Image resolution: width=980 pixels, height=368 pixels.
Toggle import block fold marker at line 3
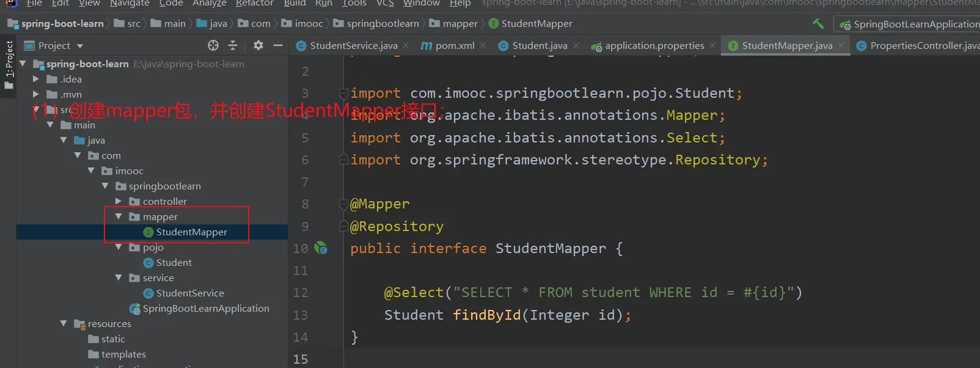tap(344, 94)
